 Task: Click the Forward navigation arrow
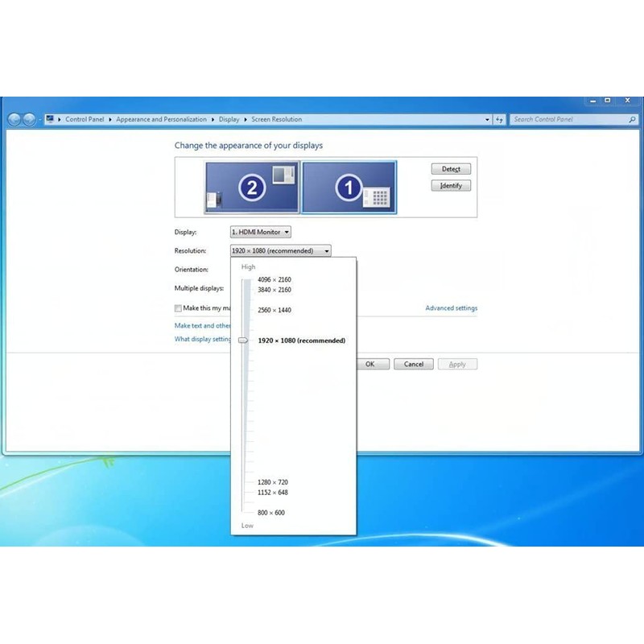click(30, 119)
